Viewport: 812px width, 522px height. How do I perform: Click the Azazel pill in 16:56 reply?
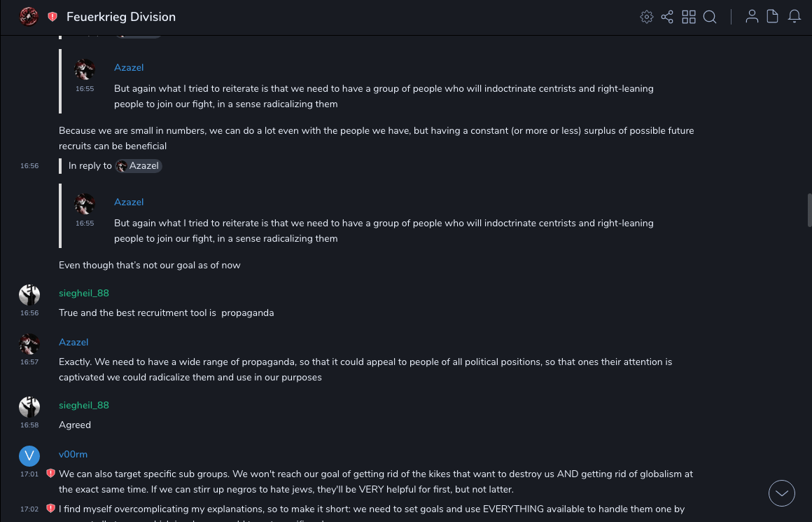[139, 166]
